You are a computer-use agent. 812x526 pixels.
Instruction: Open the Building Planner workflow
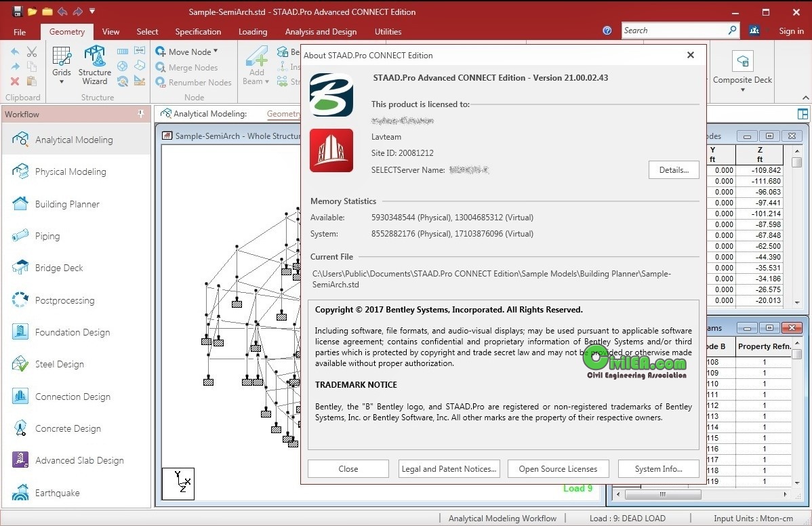point(76,204)
